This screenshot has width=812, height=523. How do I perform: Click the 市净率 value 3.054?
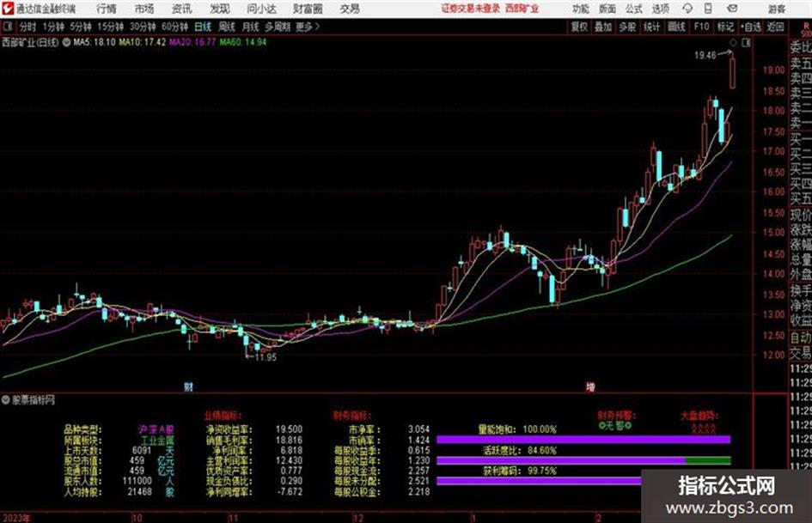click(x=419, y=429)
